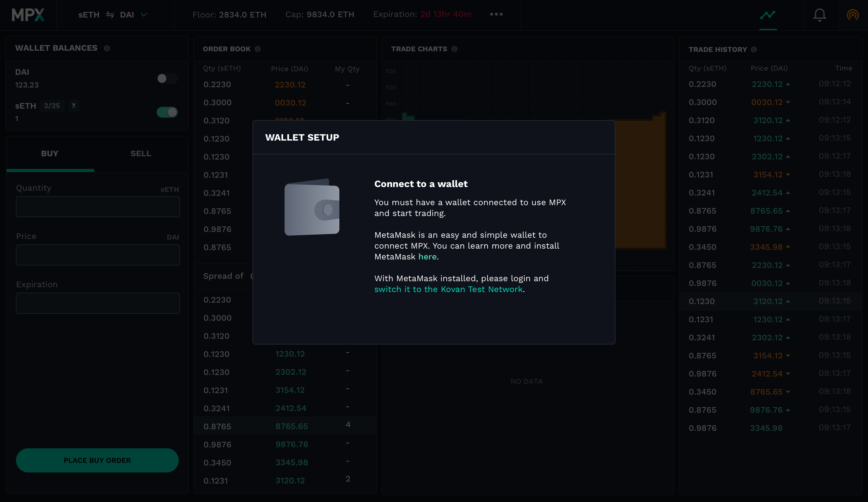
Task: Open the notifications bell
Action: [820, 15]
